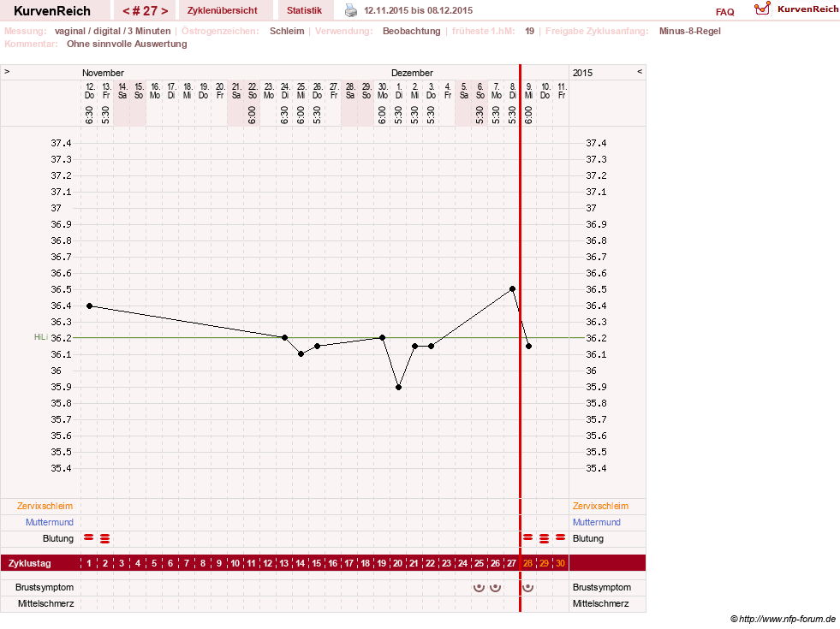Click the right Muttermund row label
Image resolution: width=840 pixels, height=629 pixels.
[x=597, y=522]
